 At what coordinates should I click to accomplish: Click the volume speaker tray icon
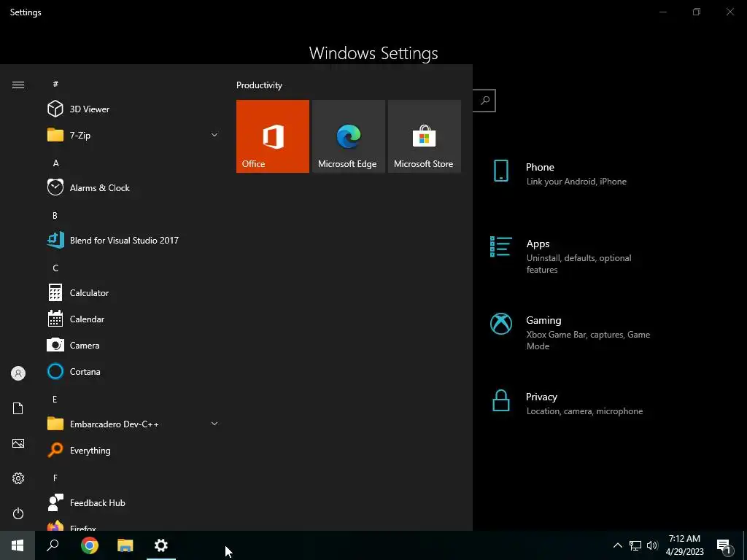pos(652,545)
